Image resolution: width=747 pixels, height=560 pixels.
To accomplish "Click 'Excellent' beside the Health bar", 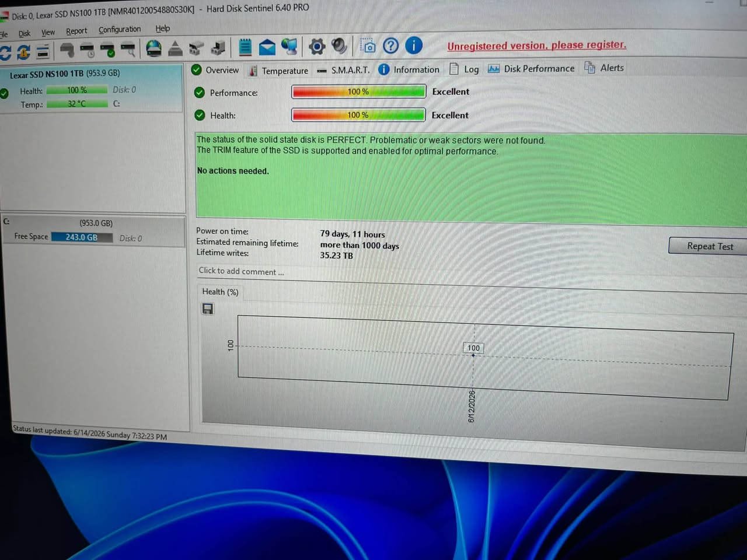I will 450,115.
